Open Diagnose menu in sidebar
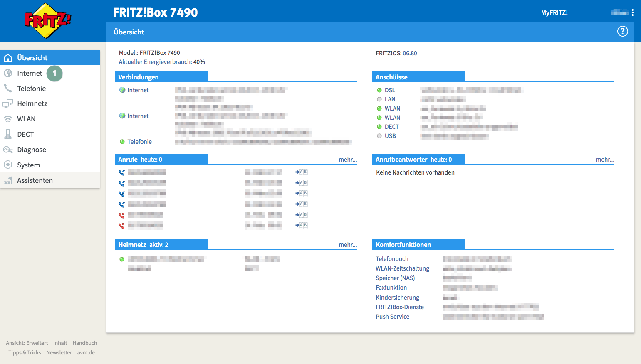The width and height of the screenshot is (641, 364). pos(32,150)
